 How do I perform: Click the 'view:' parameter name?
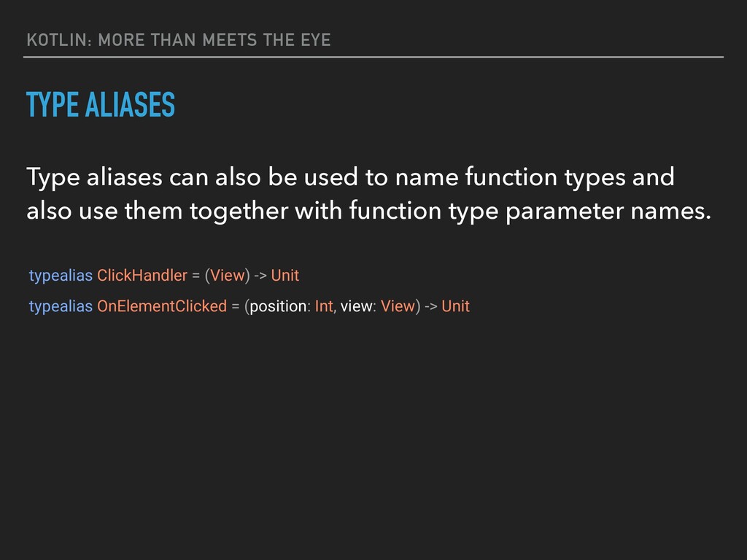tap(358, 306)
